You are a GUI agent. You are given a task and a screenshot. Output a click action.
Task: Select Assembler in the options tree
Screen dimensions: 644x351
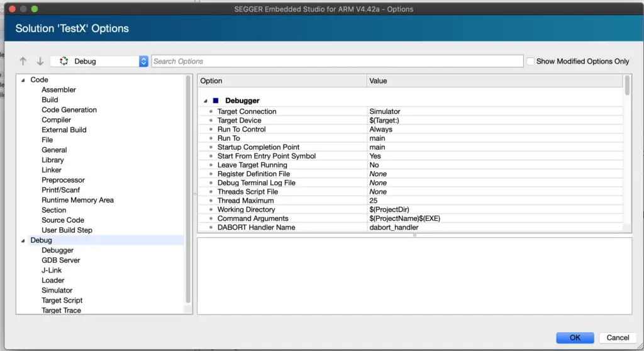click(58, 89)
